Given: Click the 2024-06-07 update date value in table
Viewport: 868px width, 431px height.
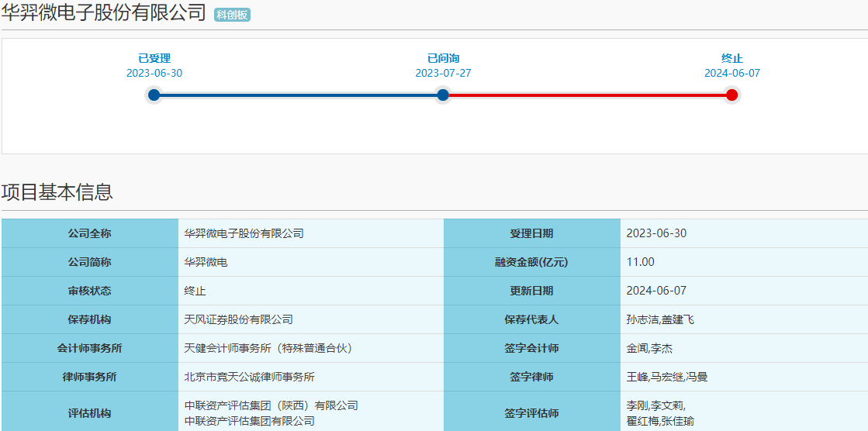Looking at the screenshot, I should click(656, 291).
